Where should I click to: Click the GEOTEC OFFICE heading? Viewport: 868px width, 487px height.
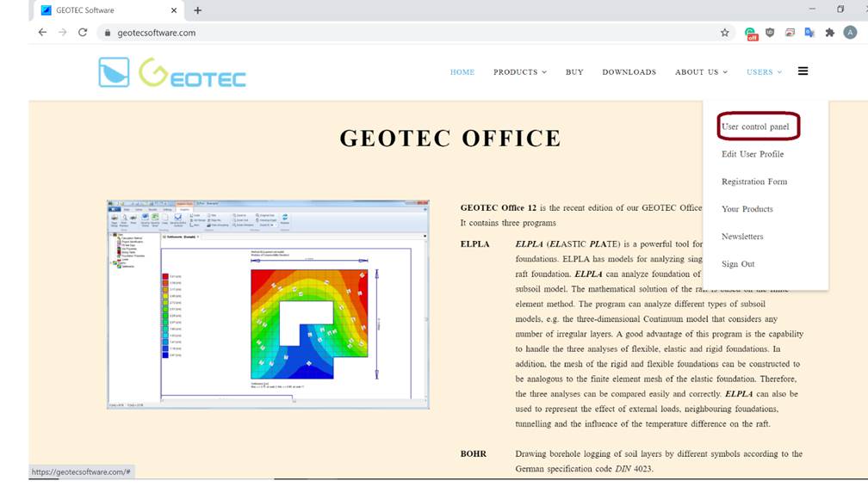pos(450,139)
